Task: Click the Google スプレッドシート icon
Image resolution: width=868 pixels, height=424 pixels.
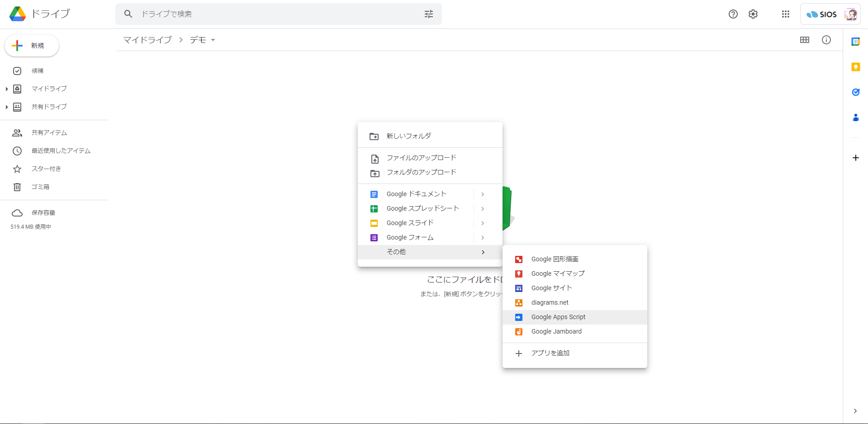Action: [374, 209]
